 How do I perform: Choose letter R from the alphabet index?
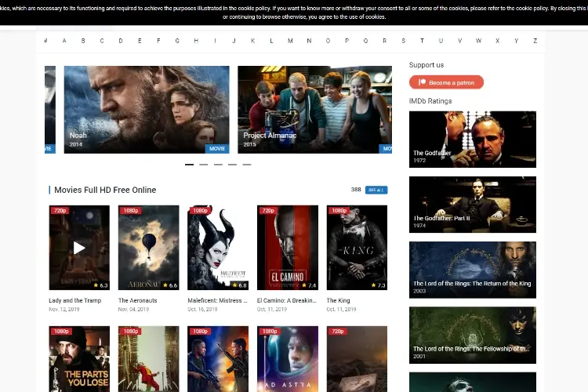coord(384,41)
